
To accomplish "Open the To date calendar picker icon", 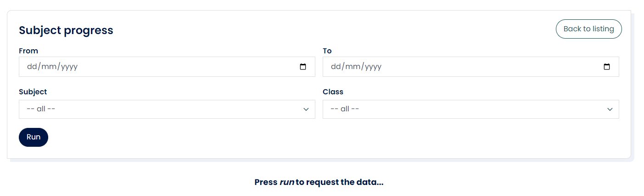I will click(607, 67).
